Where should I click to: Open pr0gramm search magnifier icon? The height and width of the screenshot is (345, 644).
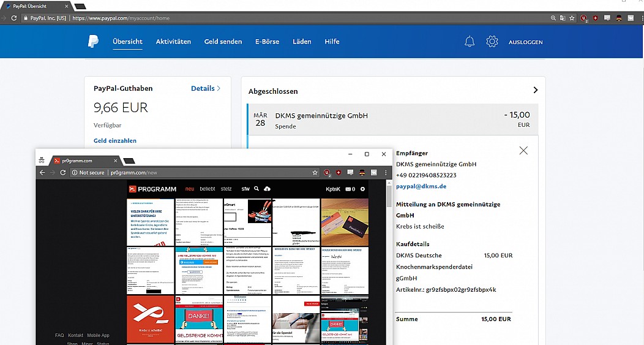256,189
